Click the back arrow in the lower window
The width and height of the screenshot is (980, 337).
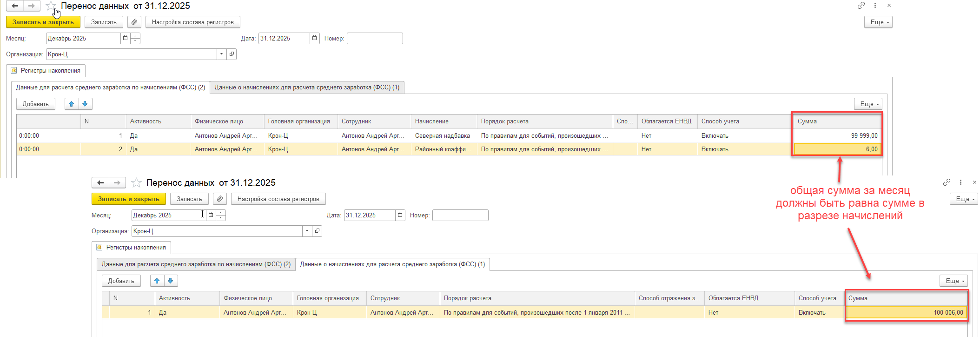coord(100,182)
